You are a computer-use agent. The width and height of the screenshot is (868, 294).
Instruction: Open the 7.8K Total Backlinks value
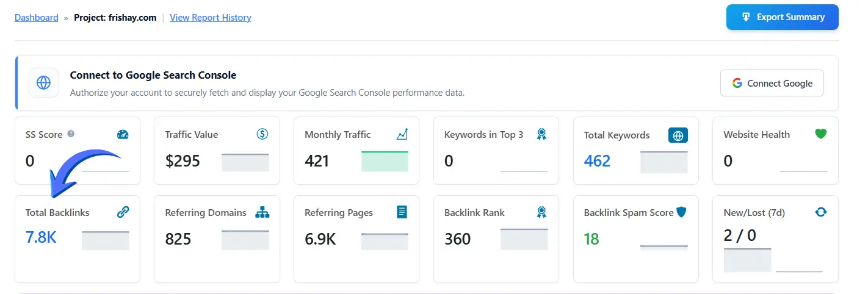(x=41, y=238)
